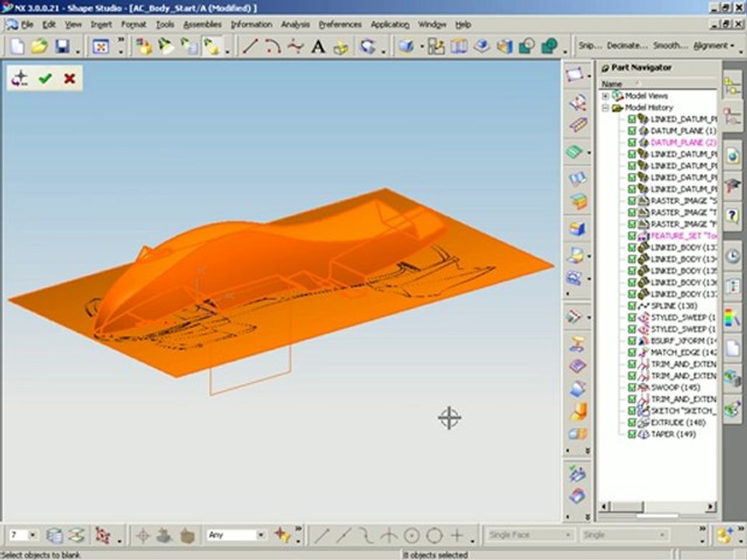Toggle the TAPER (149) checkbox
This screenshot has height=560, width=747.
pos(632,434)
